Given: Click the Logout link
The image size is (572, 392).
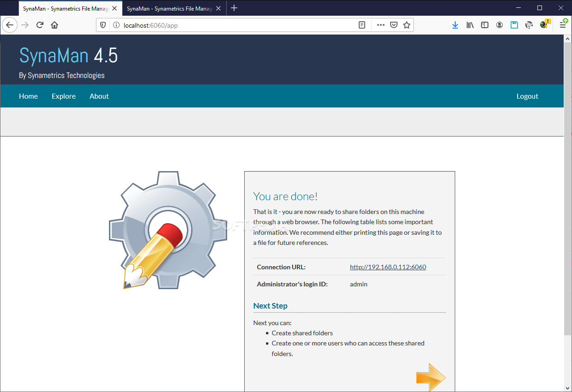Looking at the screenshot, I should [527, 96].
